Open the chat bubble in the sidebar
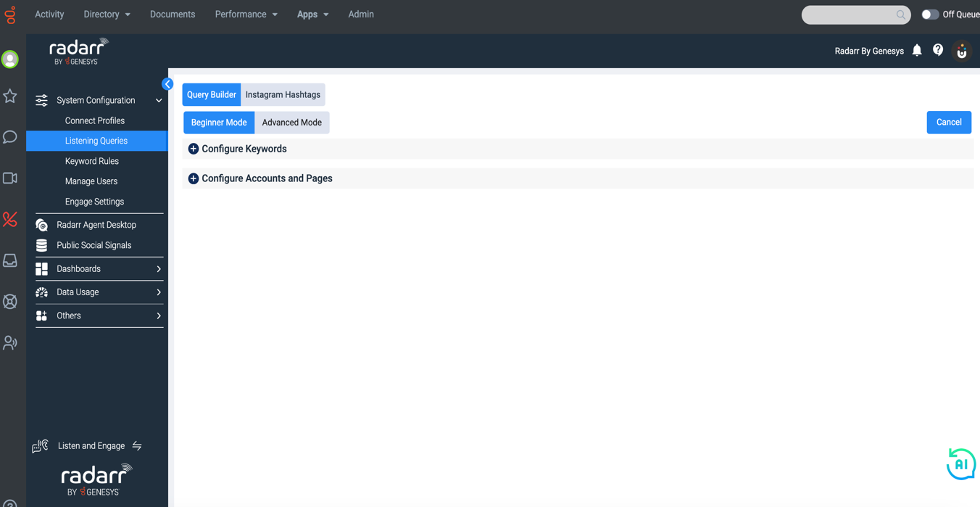This screenshot has height=507, width=980. click(10, 137)
